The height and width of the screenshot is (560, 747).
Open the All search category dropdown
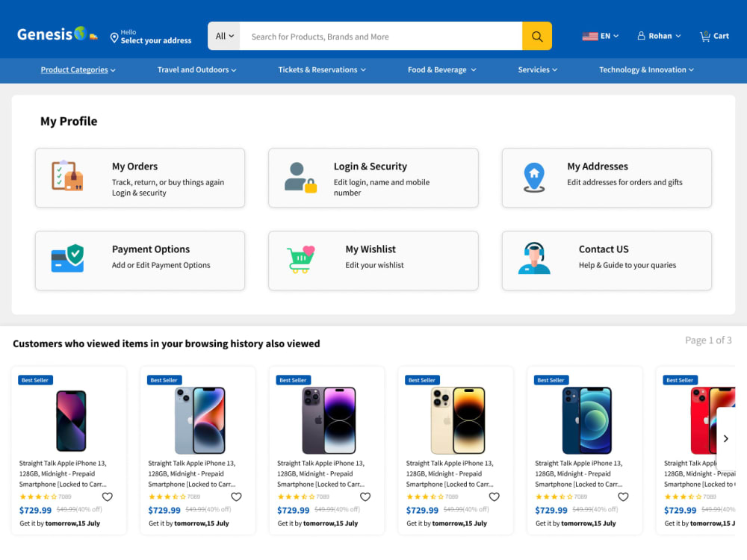(x=224, y=36)
